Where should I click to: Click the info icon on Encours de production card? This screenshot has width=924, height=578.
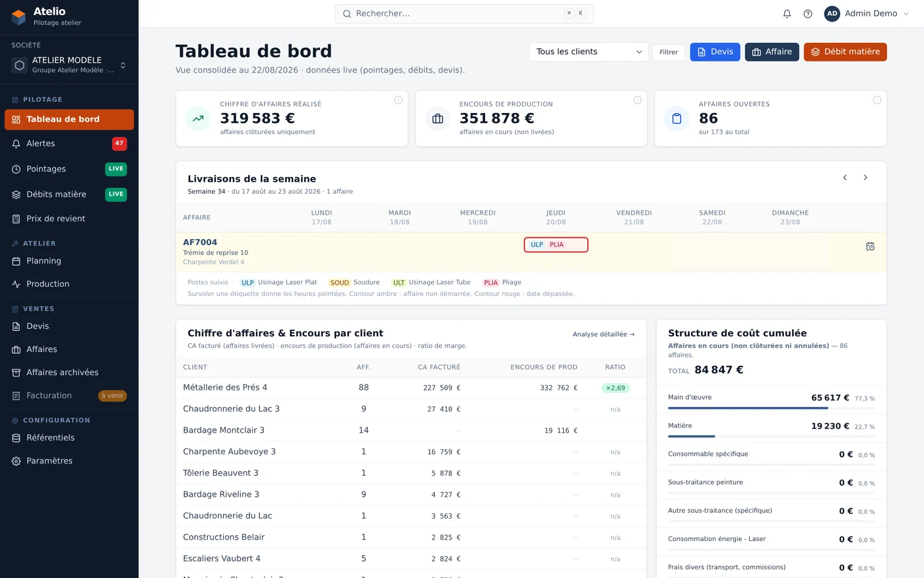[638, 100]
